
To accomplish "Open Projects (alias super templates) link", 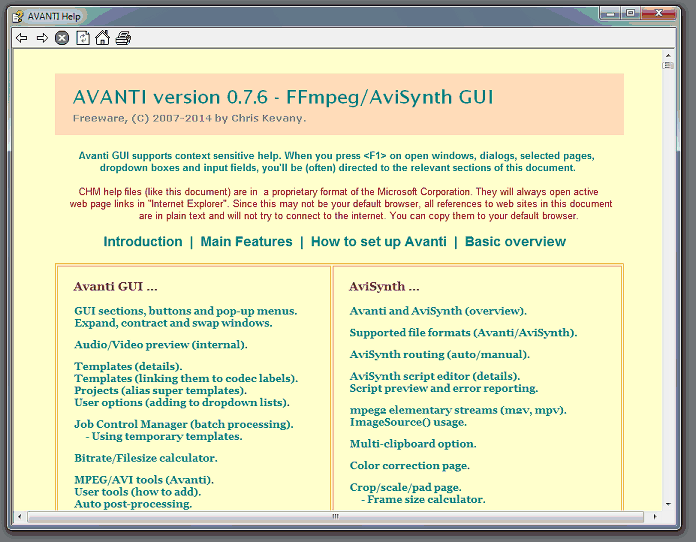I will (x=160, y=390).
